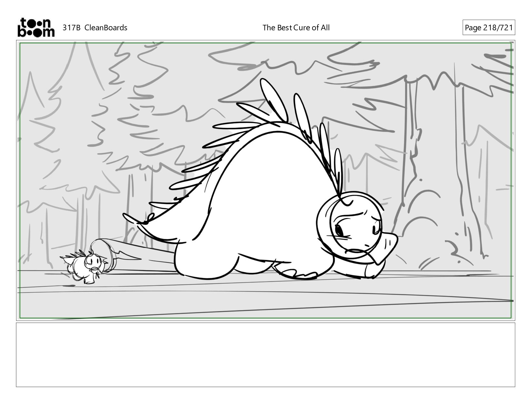This screenshot has width=532, height=411.
Task: Click the Toon Boom logo
Action: coord(36,27)
